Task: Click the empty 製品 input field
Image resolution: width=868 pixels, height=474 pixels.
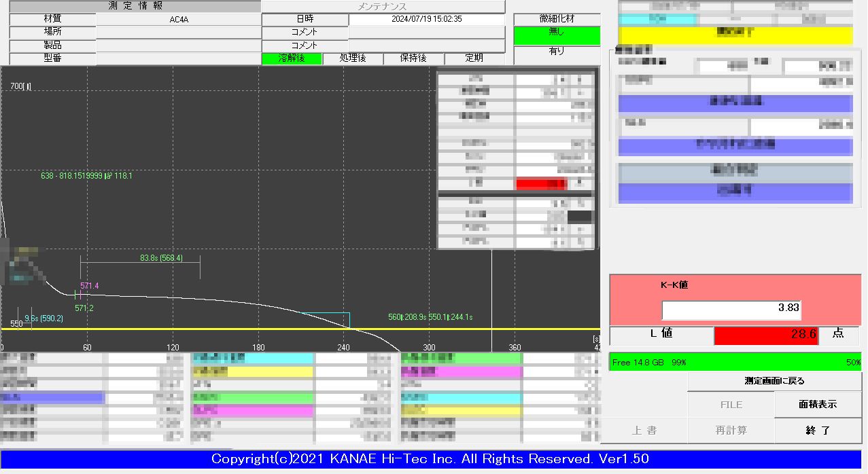Action: tap(179, 45)
